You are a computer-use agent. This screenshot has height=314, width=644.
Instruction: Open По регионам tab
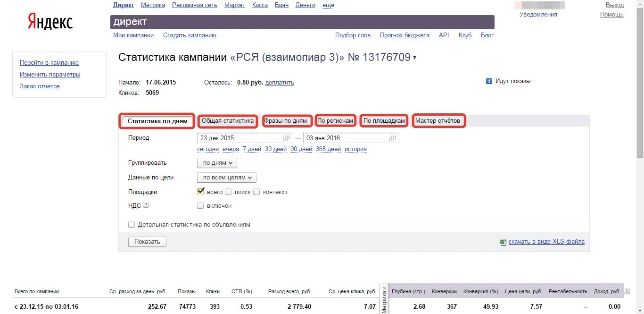coord(335,121)
